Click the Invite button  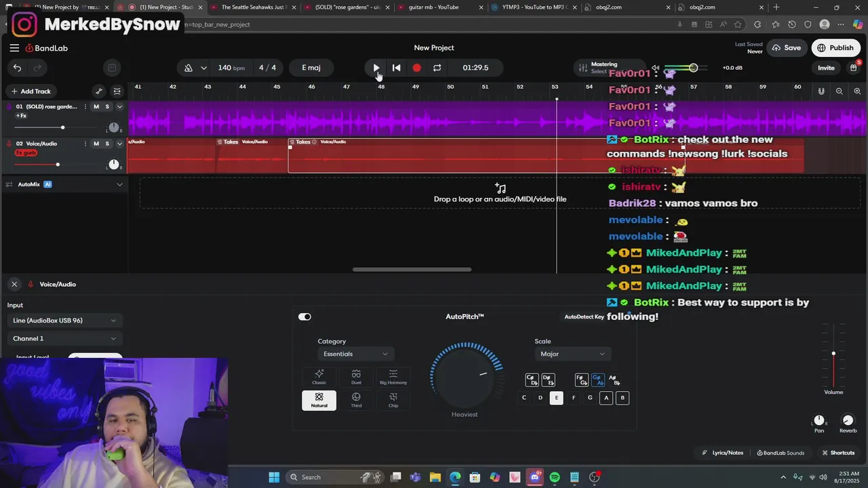tap(826, 68)
